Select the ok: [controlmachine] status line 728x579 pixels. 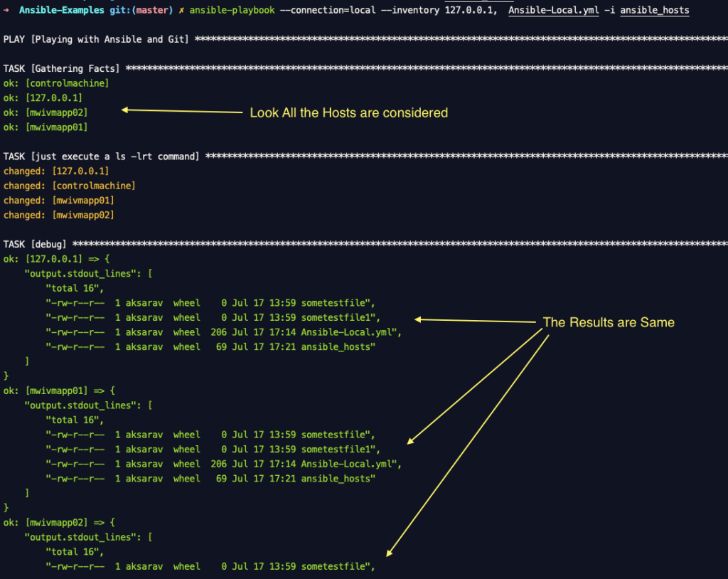tap(58, 83)
